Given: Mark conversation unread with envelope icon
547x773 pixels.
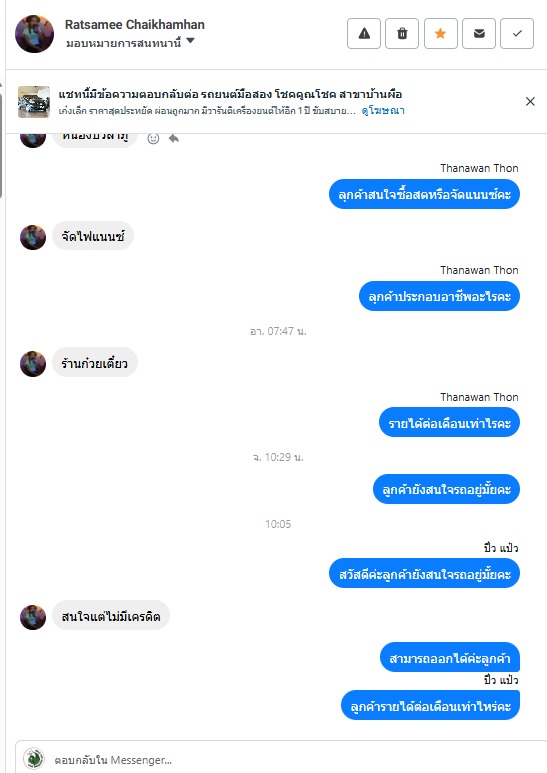Looking at the screenshot, I should tap(479, 34).
